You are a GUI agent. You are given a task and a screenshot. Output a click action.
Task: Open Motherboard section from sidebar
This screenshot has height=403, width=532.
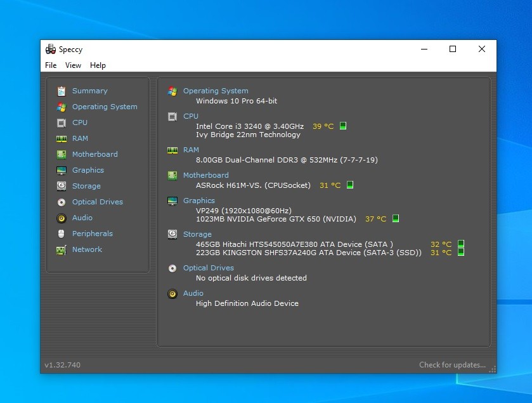[95, 154]
